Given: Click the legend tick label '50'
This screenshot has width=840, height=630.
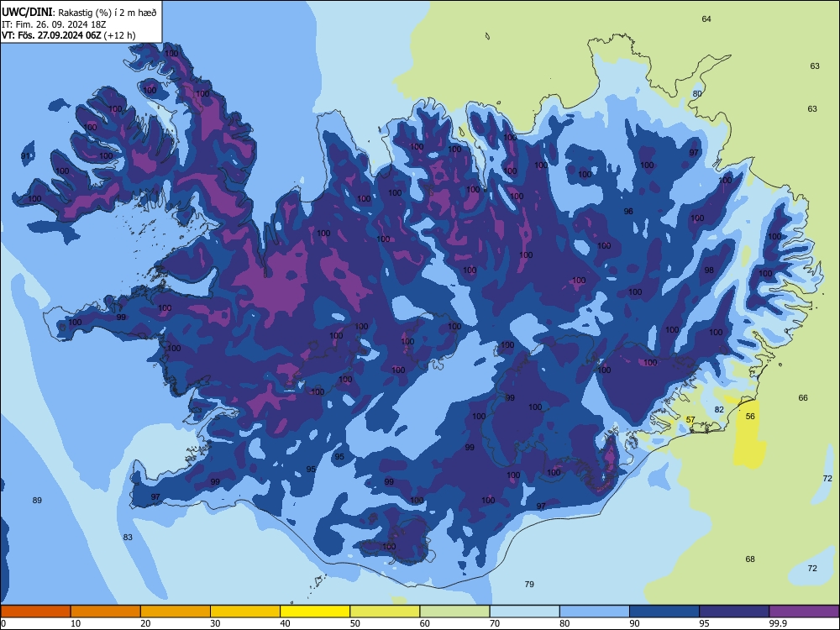Looking at the screenshot, I should click(x=354, y=623).
